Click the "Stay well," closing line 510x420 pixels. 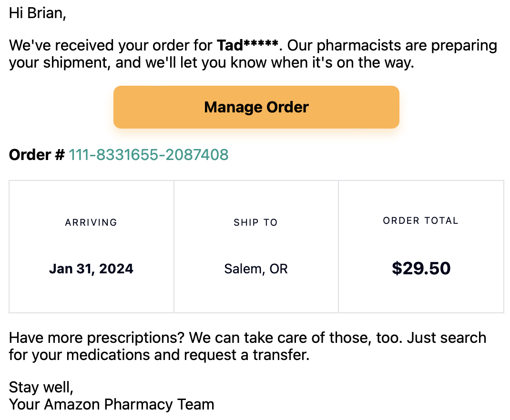tap(41, 387)
